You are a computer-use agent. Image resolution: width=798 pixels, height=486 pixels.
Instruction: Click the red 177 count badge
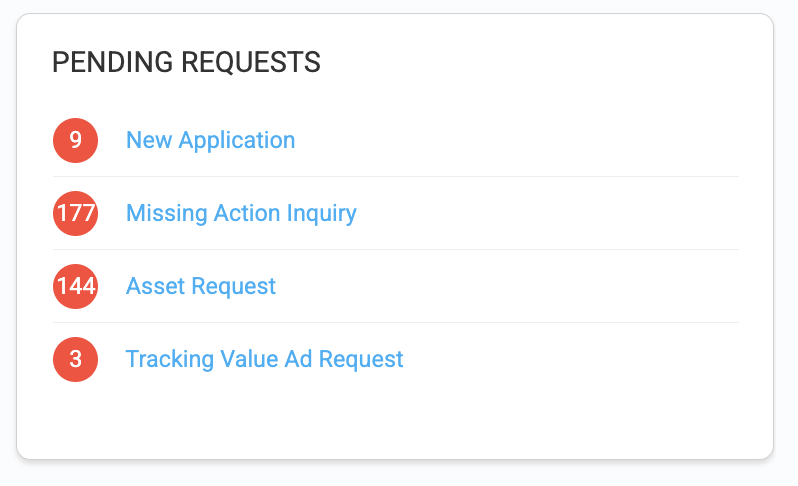click(x=75, y=213)
